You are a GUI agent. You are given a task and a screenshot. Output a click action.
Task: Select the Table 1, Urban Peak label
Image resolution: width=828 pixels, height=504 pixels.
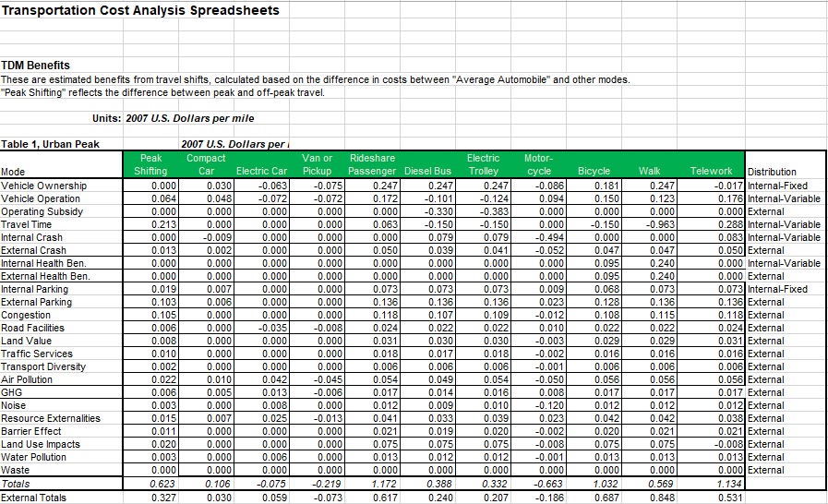(50, 144)
